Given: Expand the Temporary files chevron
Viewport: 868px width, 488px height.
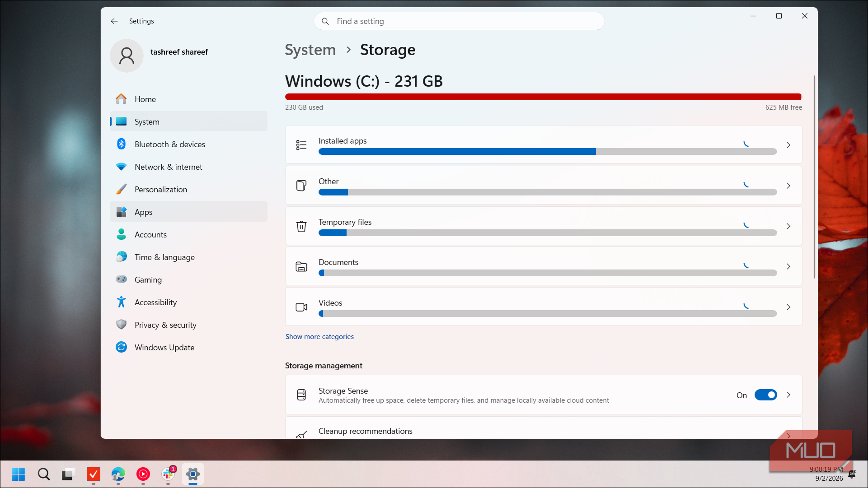Looking at the screenshot, I should coord(788,226).
